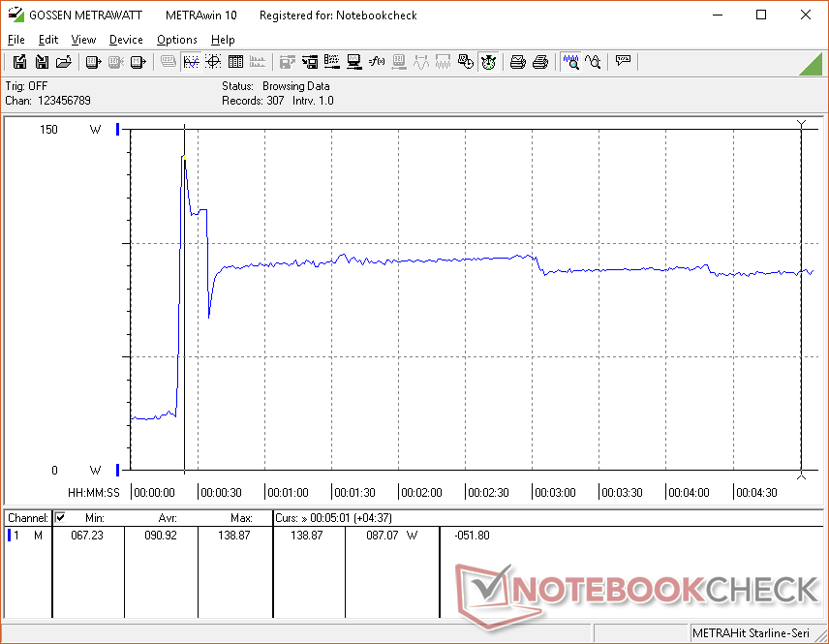
Task: Click 'METRAHit Starline-Seri' in status bar
Action: 751,633
